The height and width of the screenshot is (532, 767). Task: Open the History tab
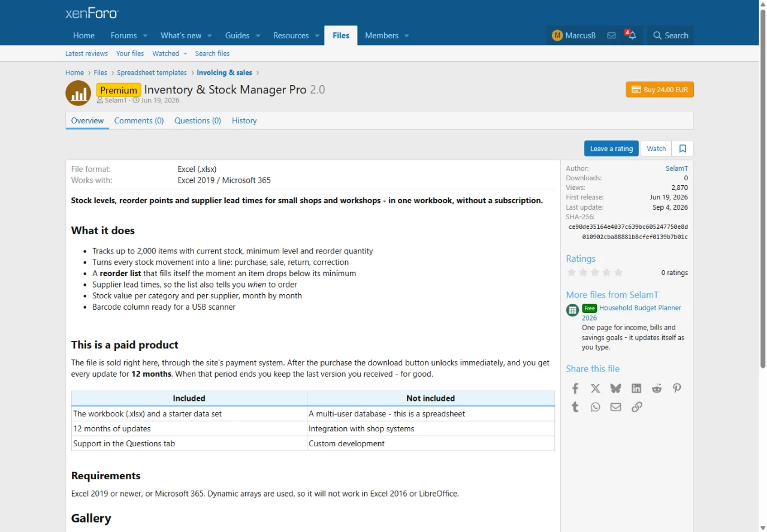[244, 120]
